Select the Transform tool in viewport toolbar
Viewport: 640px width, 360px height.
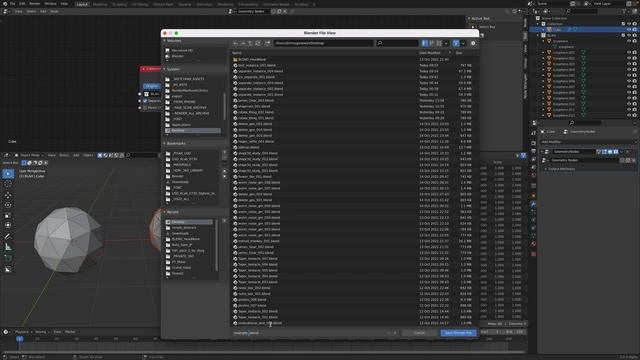tap(8, 225)
